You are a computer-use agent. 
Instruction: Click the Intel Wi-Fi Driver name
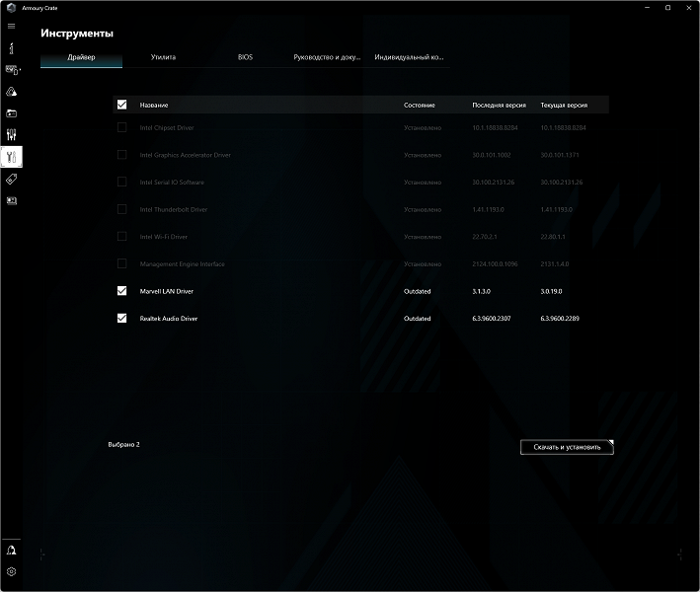(164, 237)
